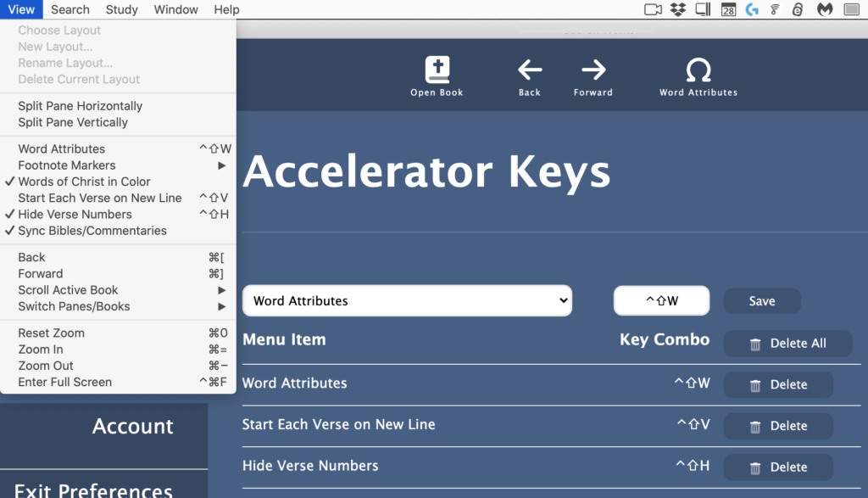Select Word Attributes in the View menu
The height and width of the screenshot is (498, 868).
(x=118, y=149)
